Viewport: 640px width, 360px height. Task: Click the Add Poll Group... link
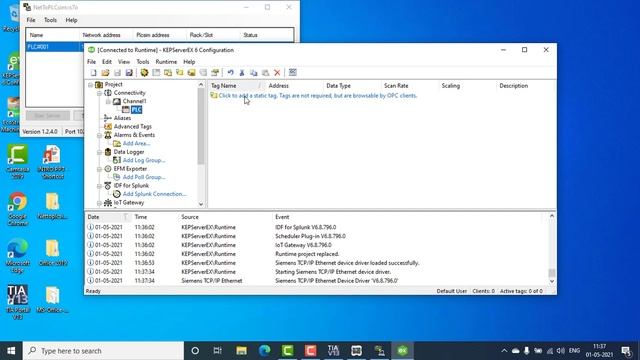point(144,177)
